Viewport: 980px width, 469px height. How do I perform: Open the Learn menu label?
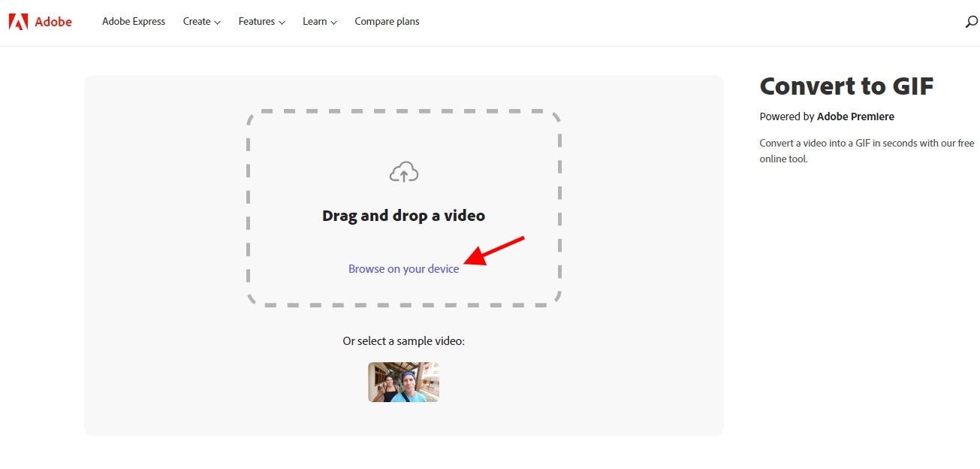[x=314, y=22]
